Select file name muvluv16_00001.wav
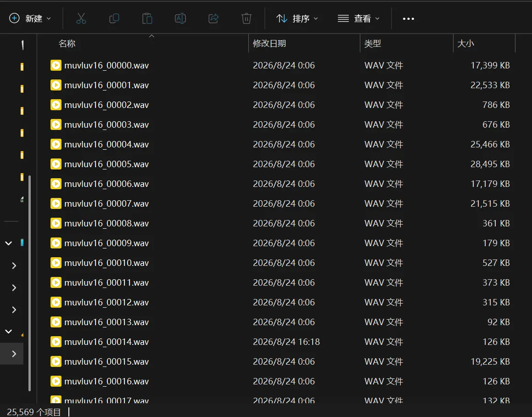 (x=106, y=85)
